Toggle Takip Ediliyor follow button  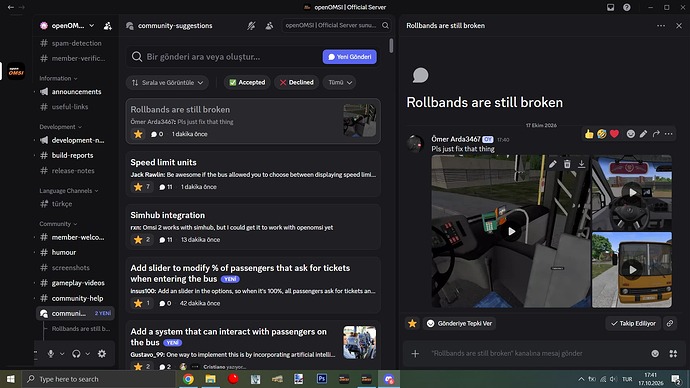(x=633, y=323)
